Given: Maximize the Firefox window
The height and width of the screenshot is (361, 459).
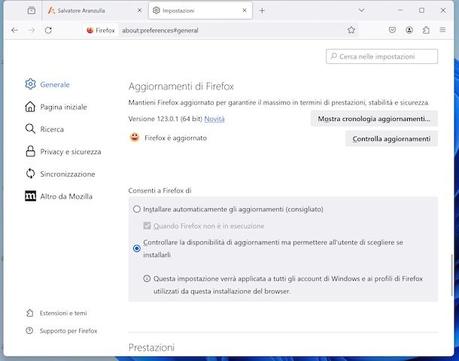Looking at the screenshot, I should [422, 11].
